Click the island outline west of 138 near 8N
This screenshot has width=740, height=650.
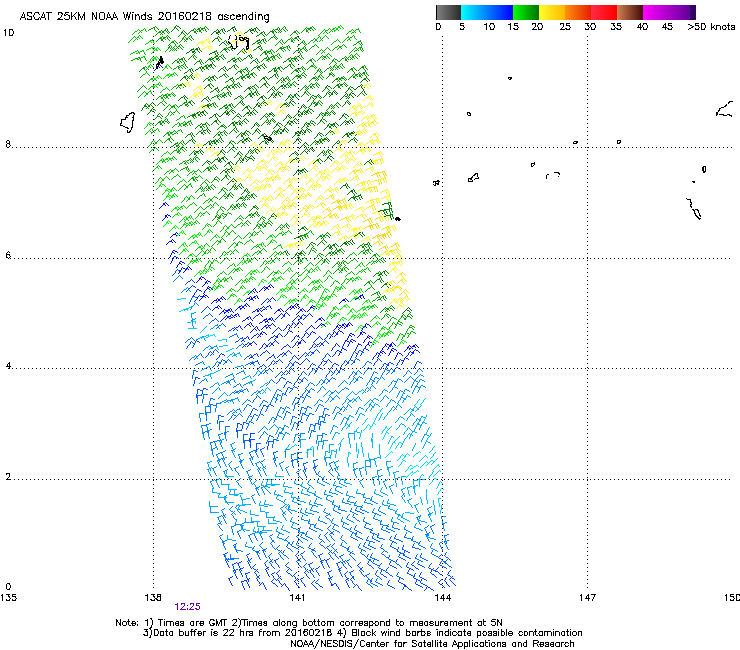pos(127,122)
